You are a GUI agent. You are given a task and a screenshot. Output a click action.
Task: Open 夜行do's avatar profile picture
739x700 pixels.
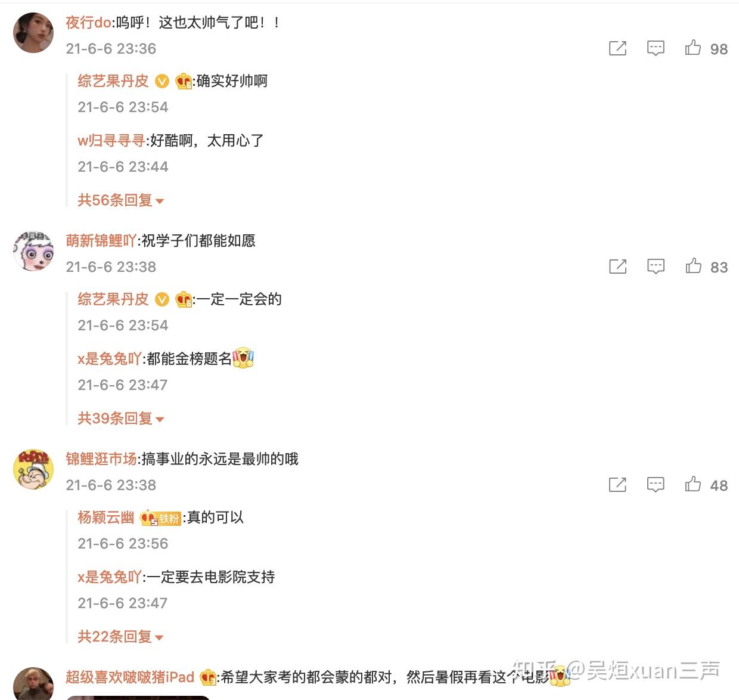click(x=33, y=32)
